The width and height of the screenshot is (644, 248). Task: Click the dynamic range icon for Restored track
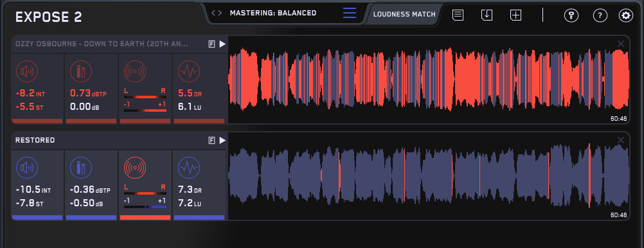coord(189,168)
